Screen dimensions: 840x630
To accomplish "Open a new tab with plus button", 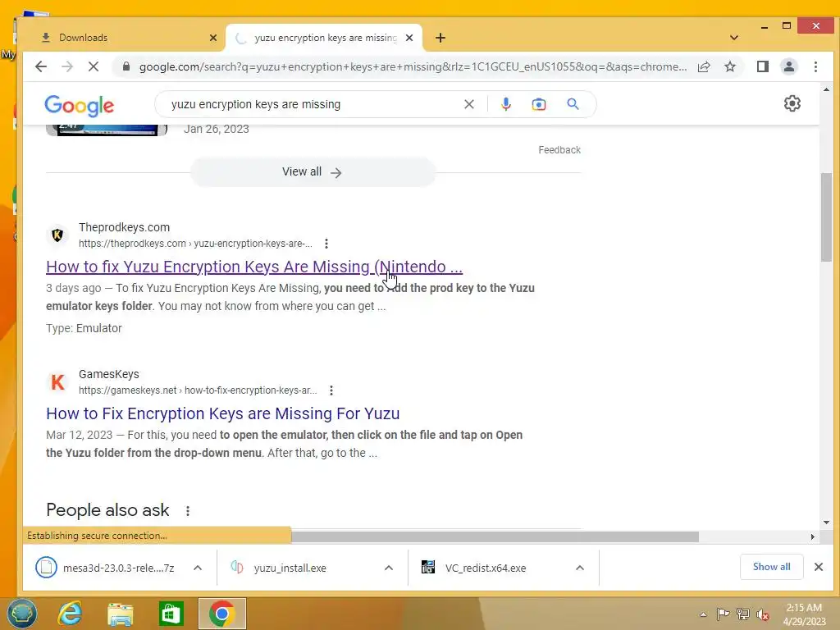I will click(x=441, y=38).
